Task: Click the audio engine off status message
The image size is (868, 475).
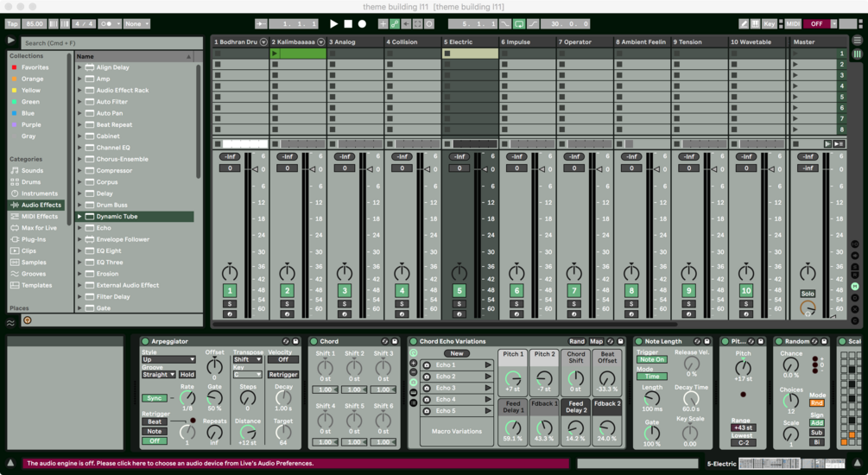Action: [x=295, y=464]
